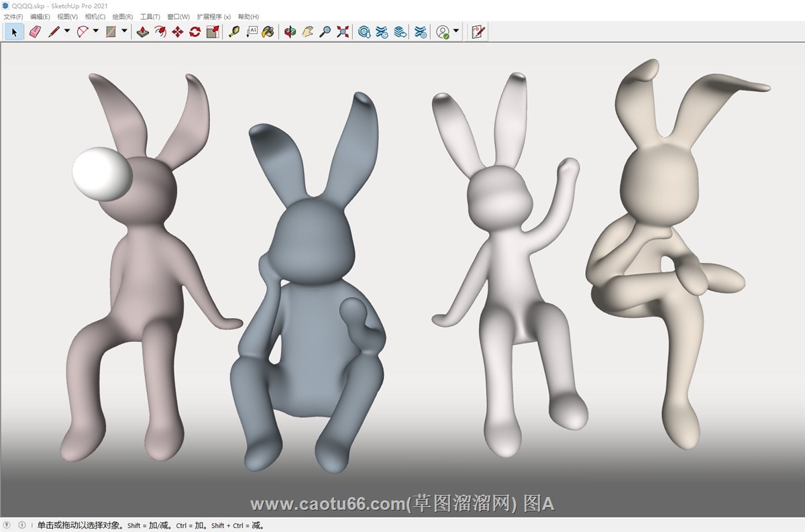Expand the Rectangle shape tool dropdown
This screenshot has height=532, width=805.
click(124, 31)
